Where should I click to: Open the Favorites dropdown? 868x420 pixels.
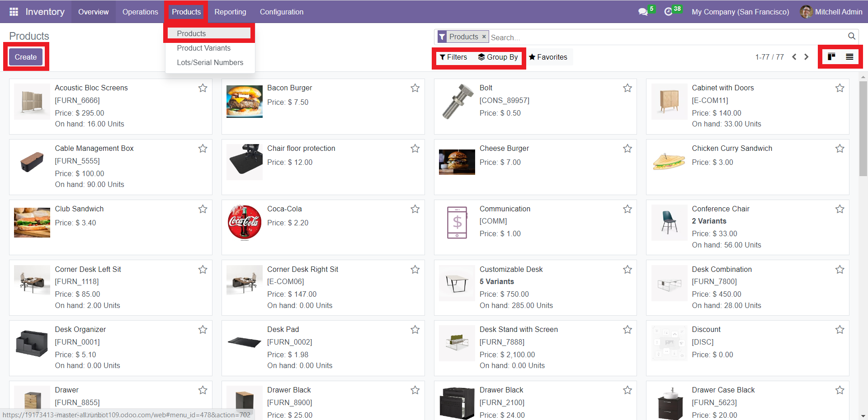pyautogui.click(x=548, y=57)
